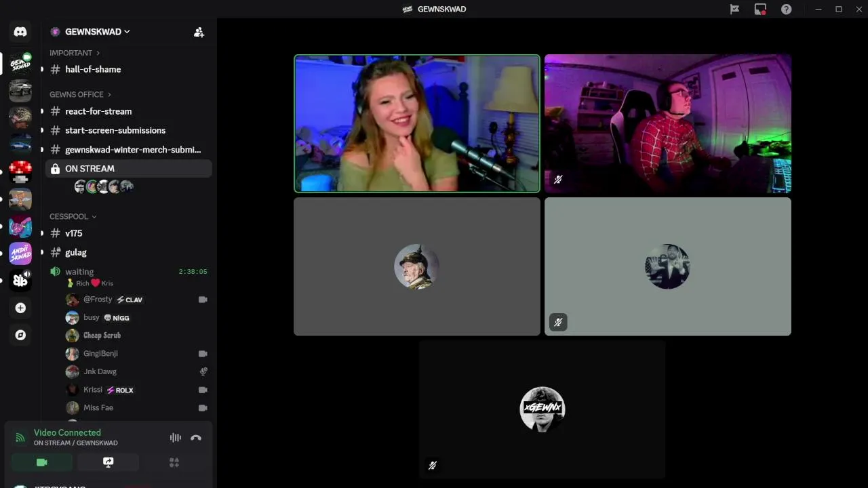This screenshot has height=488, width=868.
Task: Click the camera icon next to Miss Fae
Action: coord(203,407)
